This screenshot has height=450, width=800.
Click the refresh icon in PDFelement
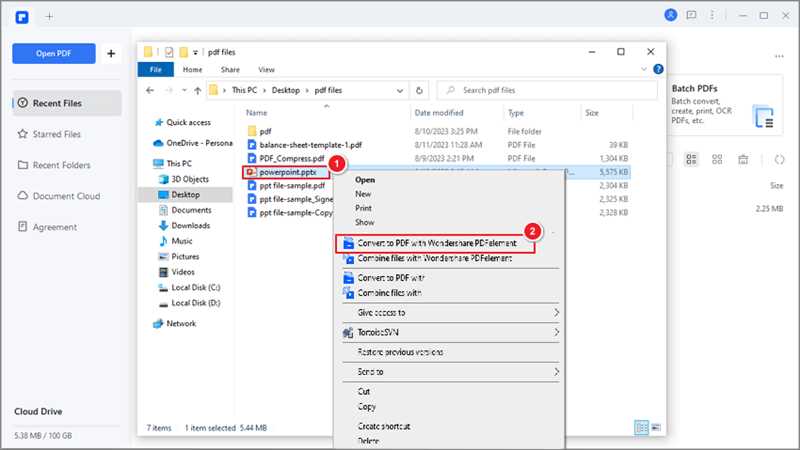tap(779, 160)
